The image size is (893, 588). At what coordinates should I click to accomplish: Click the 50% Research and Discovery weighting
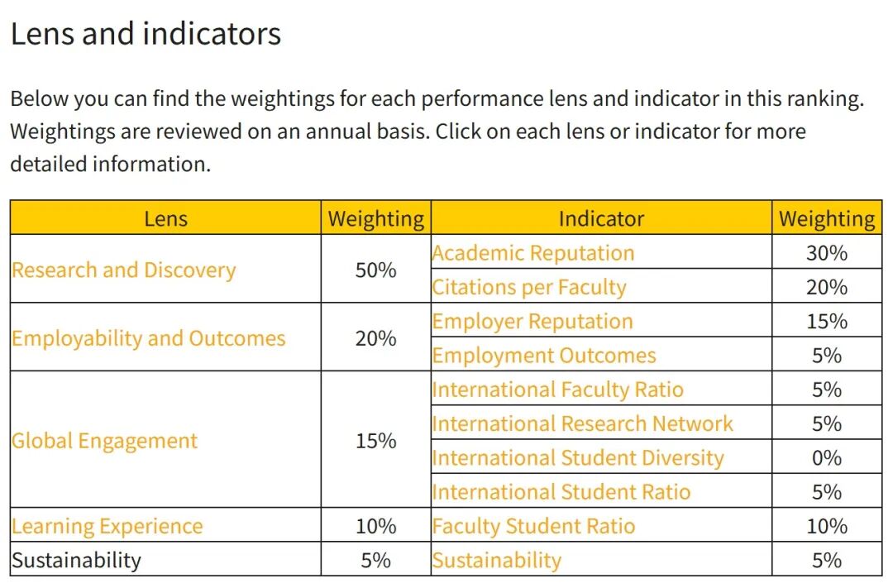pyautogui.click(x=376, y=270)
